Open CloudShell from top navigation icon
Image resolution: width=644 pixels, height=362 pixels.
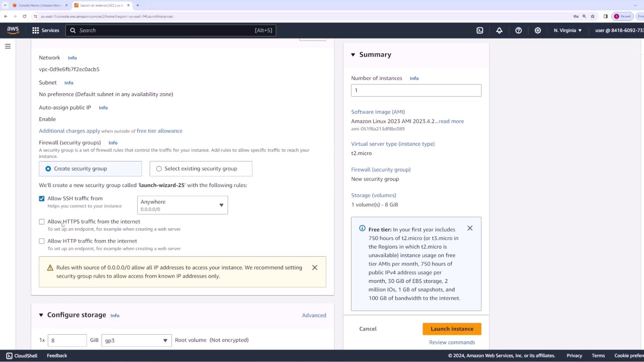(x=480, y=31)
